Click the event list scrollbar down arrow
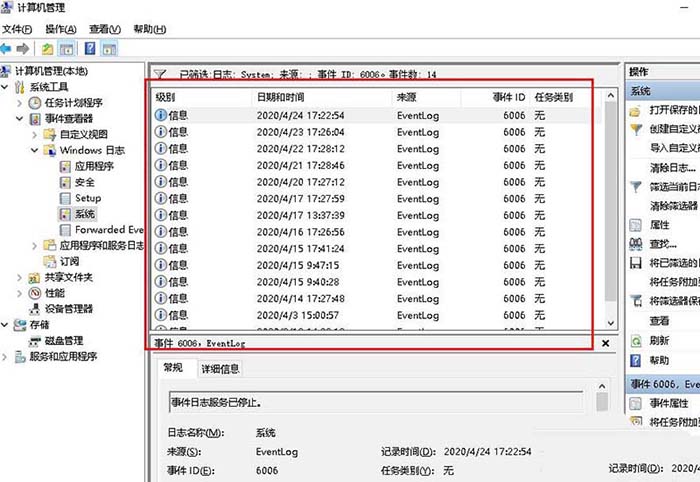The height and width of the screenshot is (482, 700). point(610,323)
